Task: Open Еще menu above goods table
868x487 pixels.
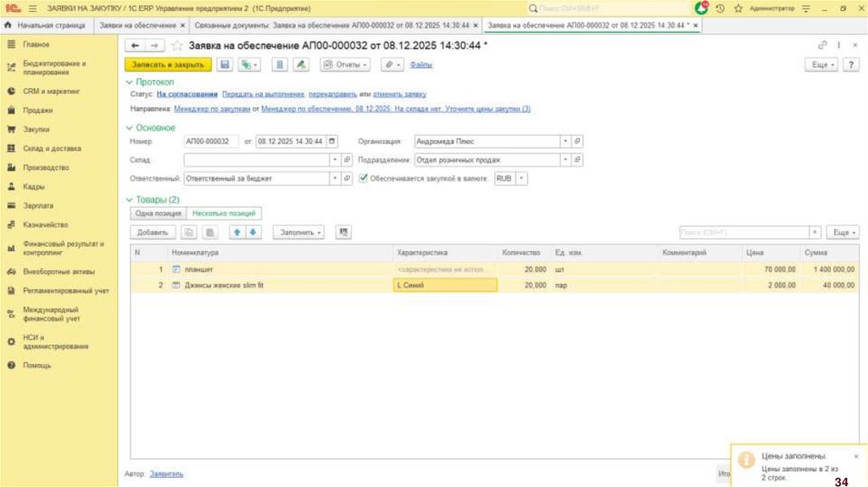Action: [843, 232]
